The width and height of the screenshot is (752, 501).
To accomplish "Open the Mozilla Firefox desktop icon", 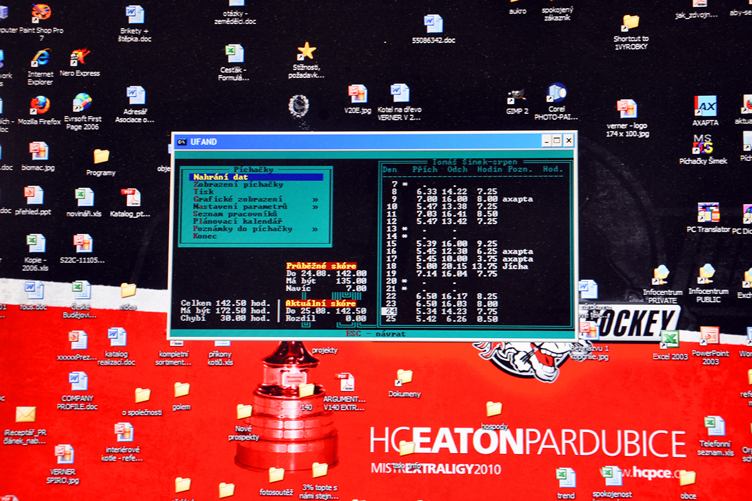I will (39, 105).
